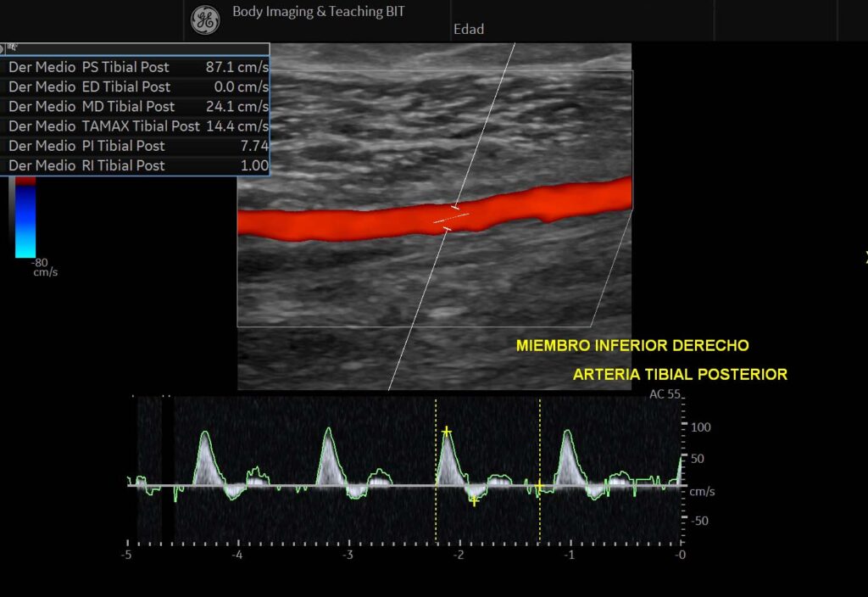Click the AC 55 angle correction label
The height and width of the screenshot is (597, 868).
(x=665, y=395)
